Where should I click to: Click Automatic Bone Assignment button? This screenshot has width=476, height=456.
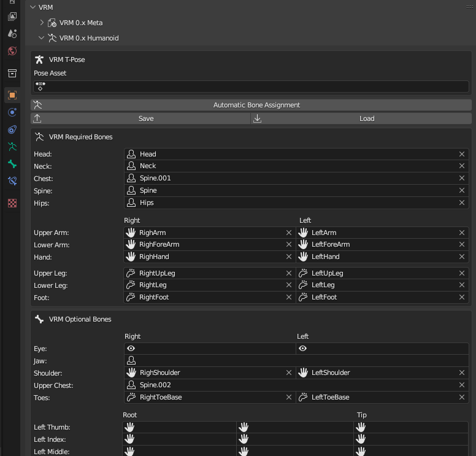pos(251,105)
